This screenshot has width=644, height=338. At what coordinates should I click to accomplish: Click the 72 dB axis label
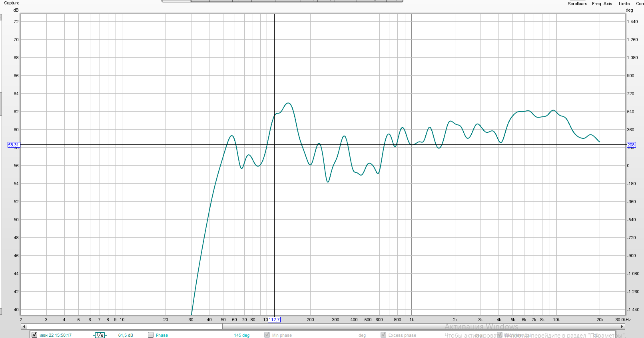16,22
